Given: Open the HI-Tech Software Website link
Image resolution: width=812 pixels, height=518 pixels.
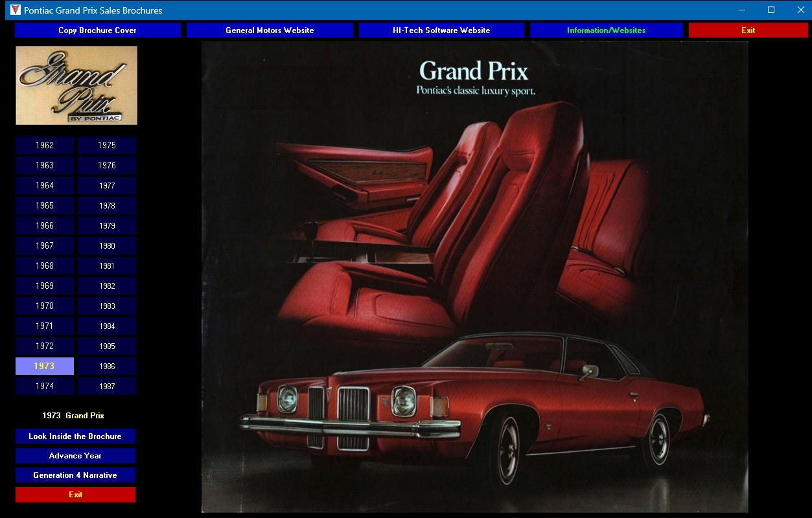Looking at the screenshot, I should 441,30.
